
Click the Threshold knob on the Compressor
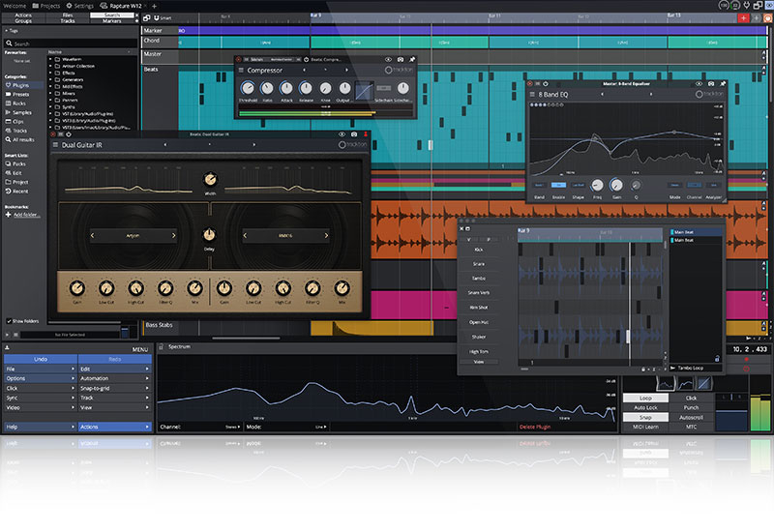click(x=249, y=88)
